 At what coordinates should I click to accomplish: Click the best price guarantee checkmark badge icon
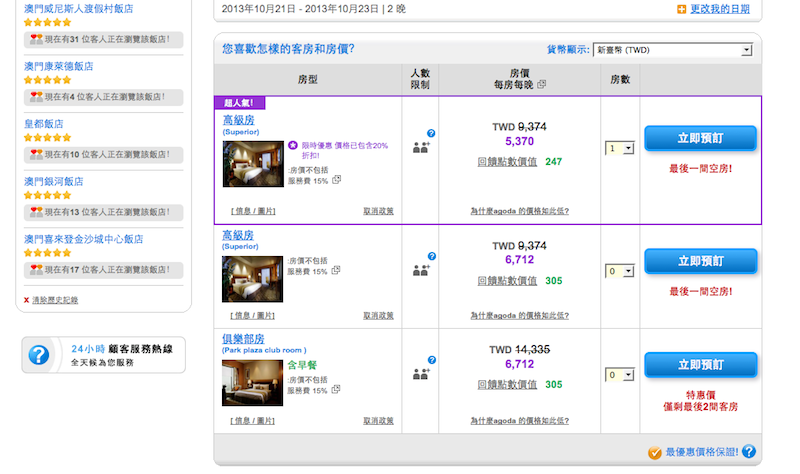655,453
